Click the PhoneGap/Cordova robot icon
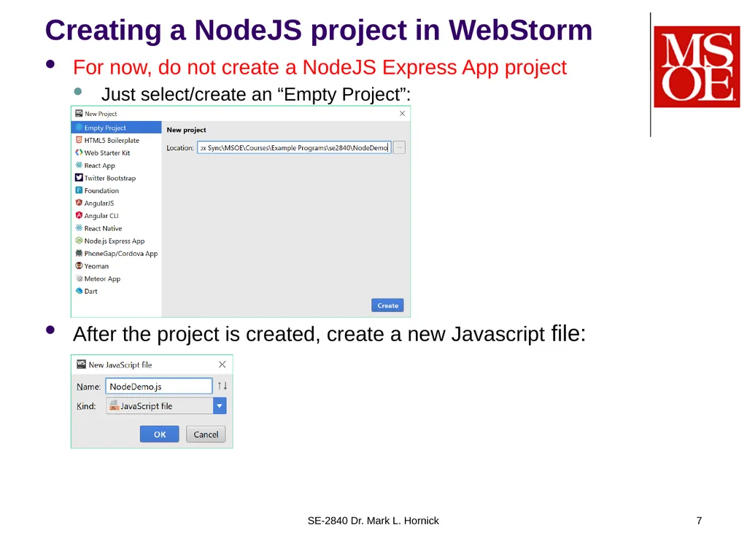Image resolution: width=747 pixels, height=560 pixels. click(x=79, y=253)
